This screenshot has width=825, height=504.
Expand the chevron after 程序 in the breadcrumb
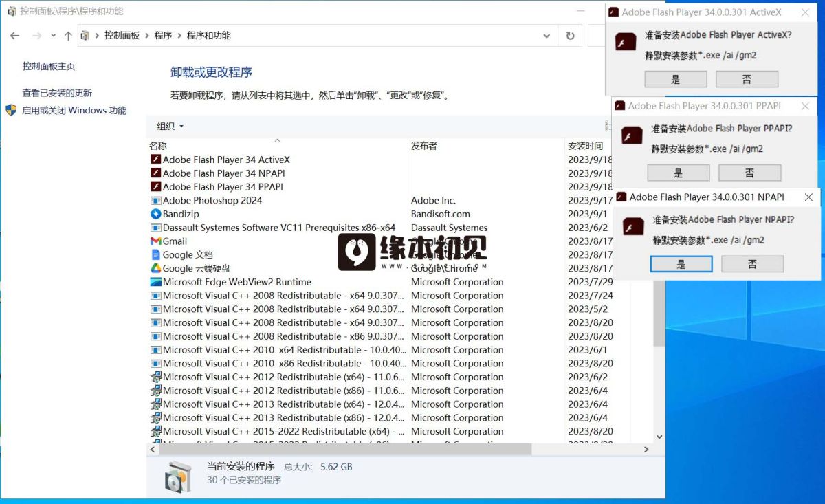coord(179,36)
